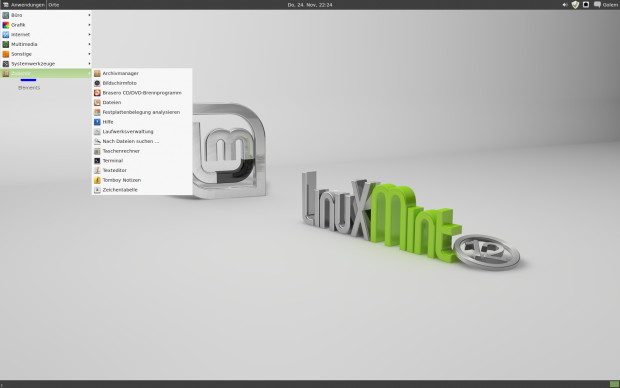Open the Golem user menu
The image size is (620, 388).
click(610, 5)
